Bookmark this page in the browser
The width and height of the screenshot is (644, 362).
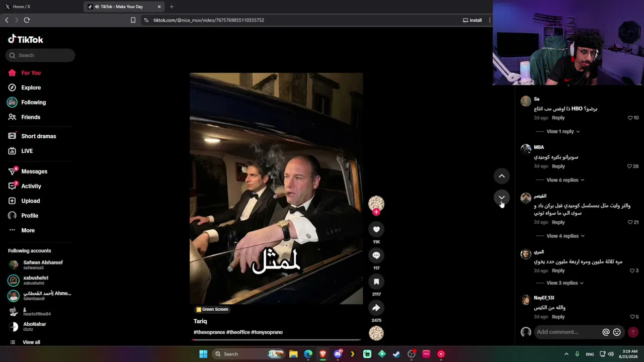[x=133, y=20]
